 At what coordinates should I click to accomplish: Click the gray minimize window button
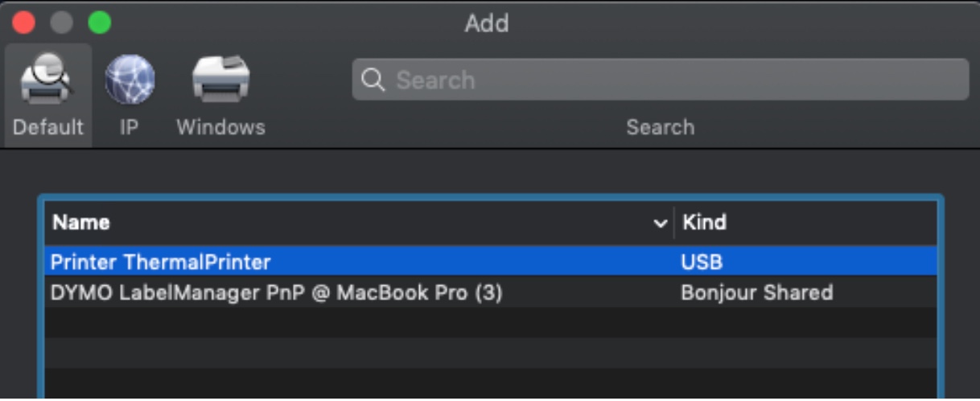point(62,23)
